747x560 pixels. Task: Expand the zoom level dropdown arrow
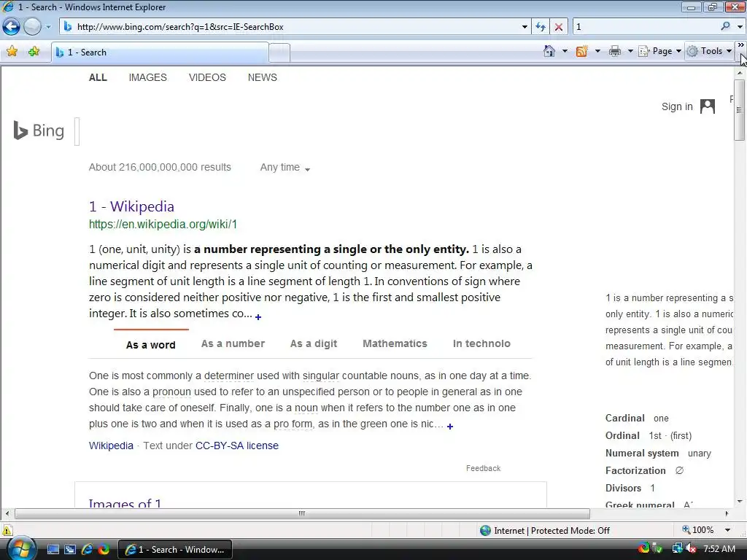[x=728, y=530]
